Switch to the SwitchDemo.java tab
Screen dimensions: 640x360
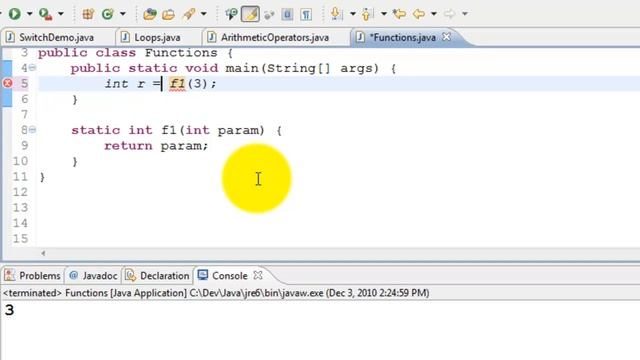[56, 38]
